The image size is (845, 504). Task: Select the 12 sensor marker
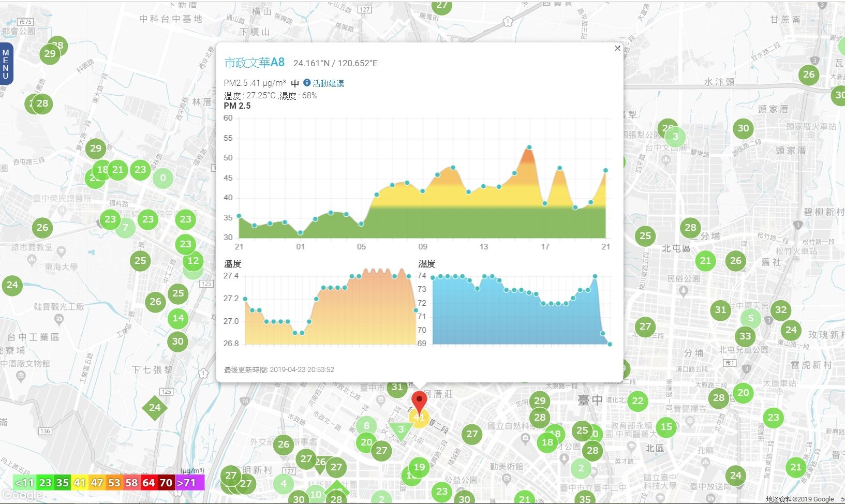pos(193,261)
